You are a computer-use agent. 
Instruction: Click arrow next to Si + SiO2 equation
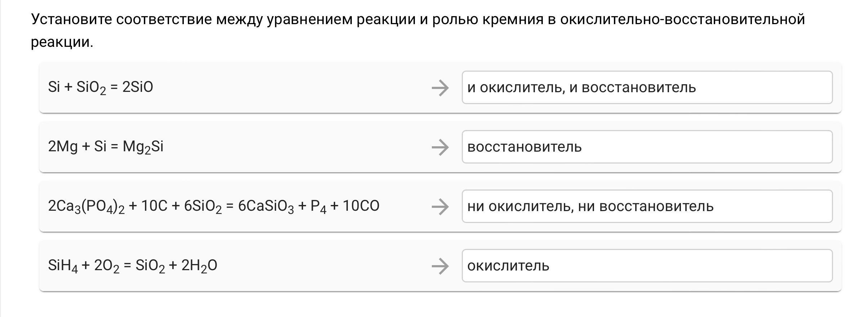point(440,88)
